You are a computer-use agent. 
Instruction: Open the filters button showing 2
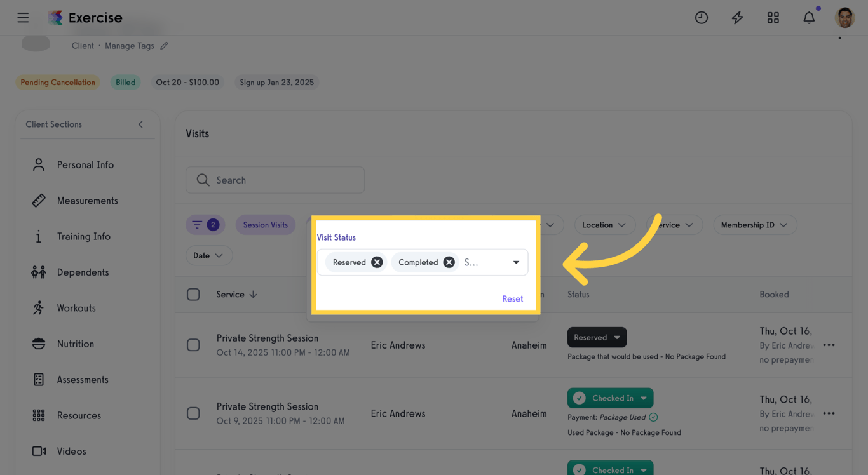[x=205, y=225]
